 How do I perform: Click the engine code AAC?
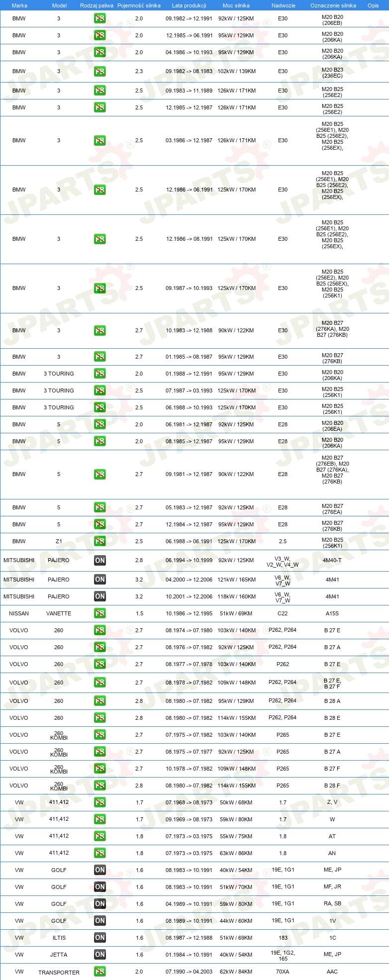(x=332, y=972)
